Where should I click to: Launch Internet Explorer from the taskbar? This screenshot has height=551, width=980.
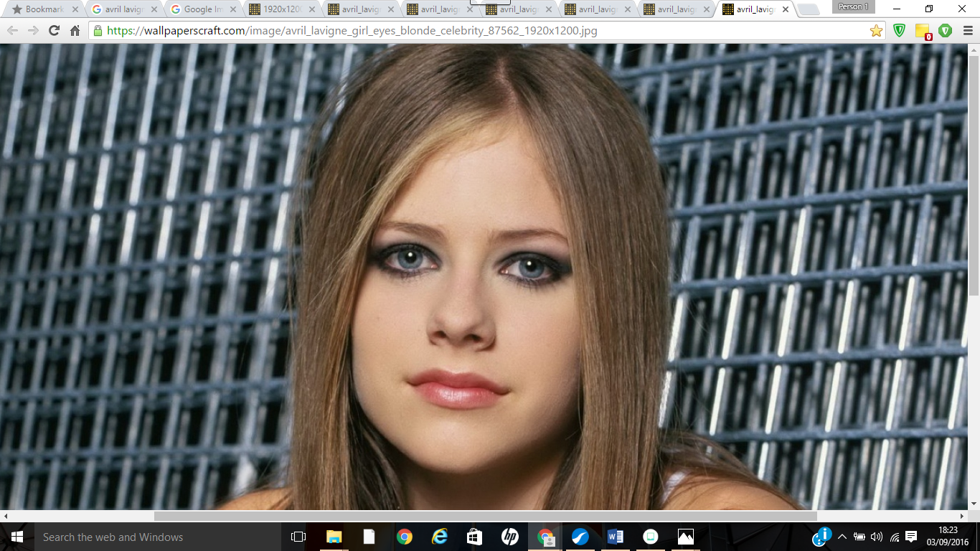tap(440, 537)
